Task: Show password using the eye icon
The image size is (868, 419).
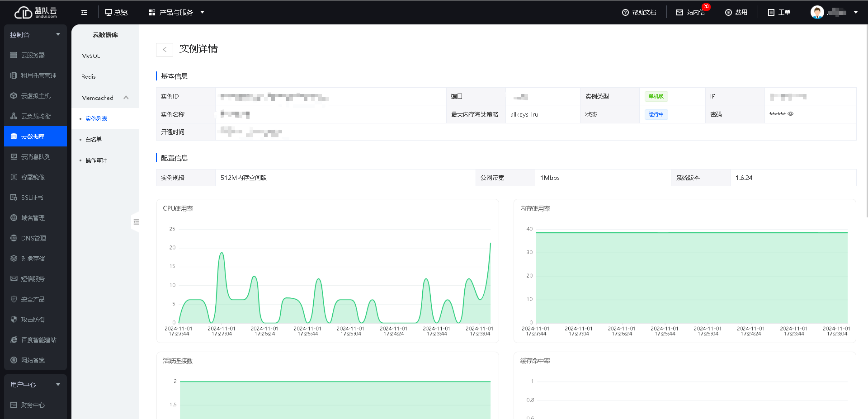Action: (x=791, y=114)
